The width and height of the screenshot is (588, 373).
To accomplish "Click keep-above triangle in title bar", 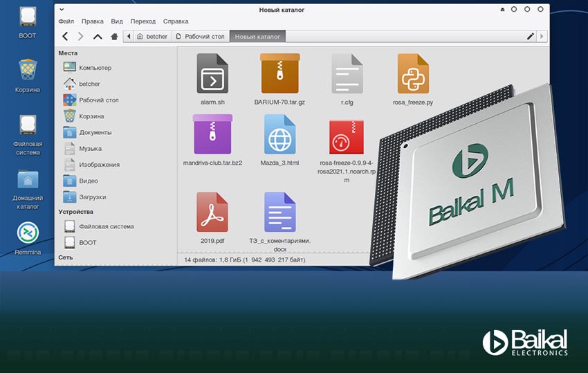I will [502, 10].
